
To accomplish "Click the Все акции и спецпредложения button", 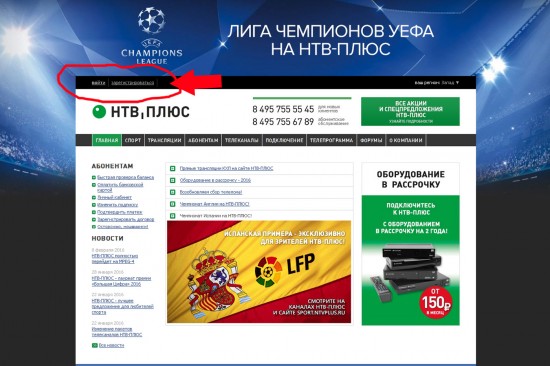I will [x=410, y=112].
